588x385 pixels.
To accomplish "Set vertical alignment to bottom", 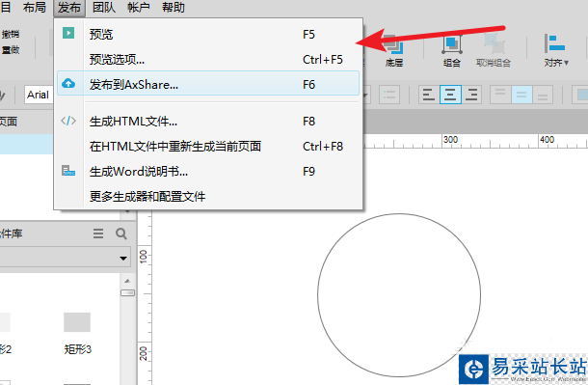I will click(543, 95).
